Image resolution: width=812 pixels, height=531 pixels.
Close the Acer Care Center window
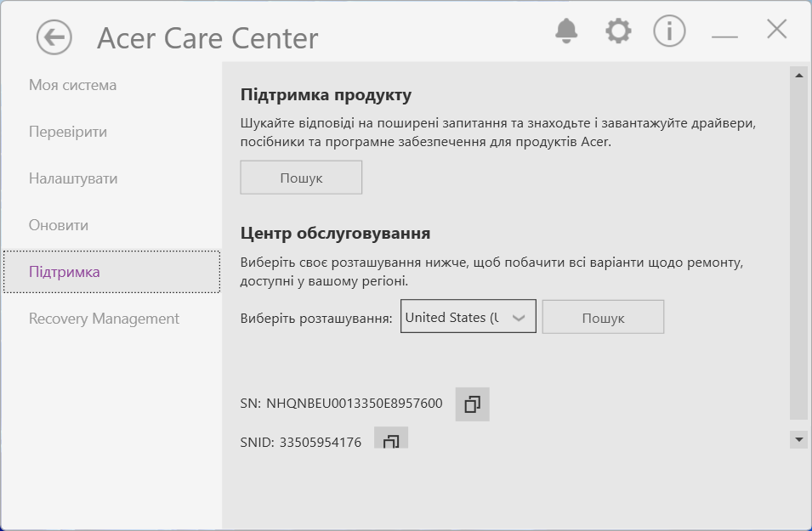click(x=776, y=30)
